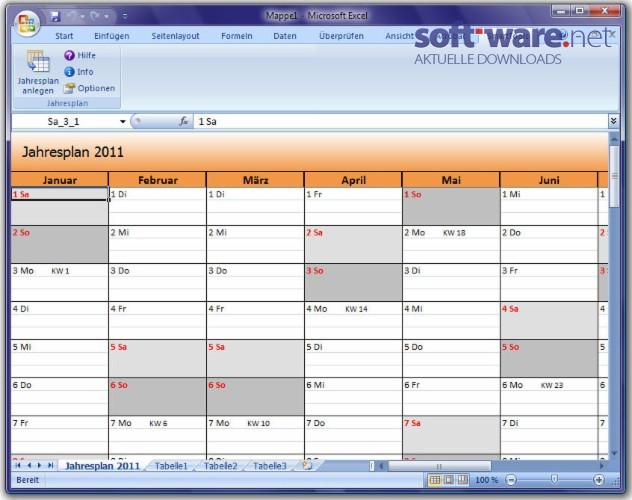Viewport: 632px width, 500px height.
Task: Click the Undo arrow icon
Action: [x=72, y=16]
